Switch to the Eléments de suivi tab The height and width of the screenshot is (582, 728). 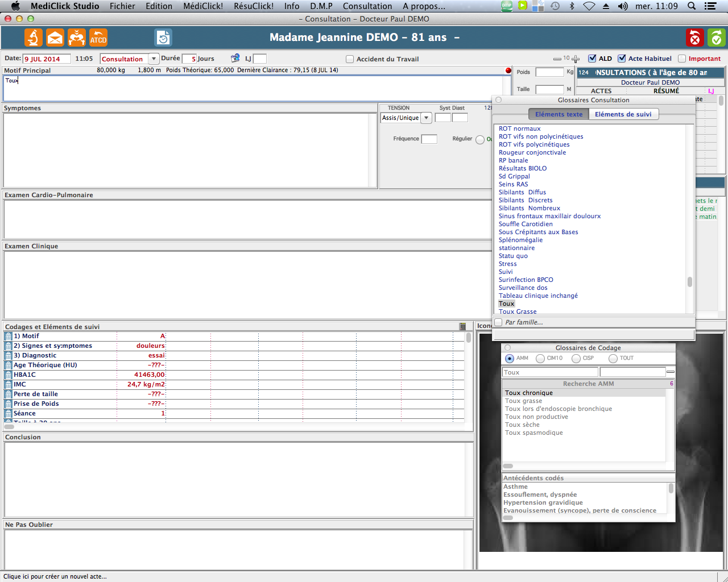(623, 114)
